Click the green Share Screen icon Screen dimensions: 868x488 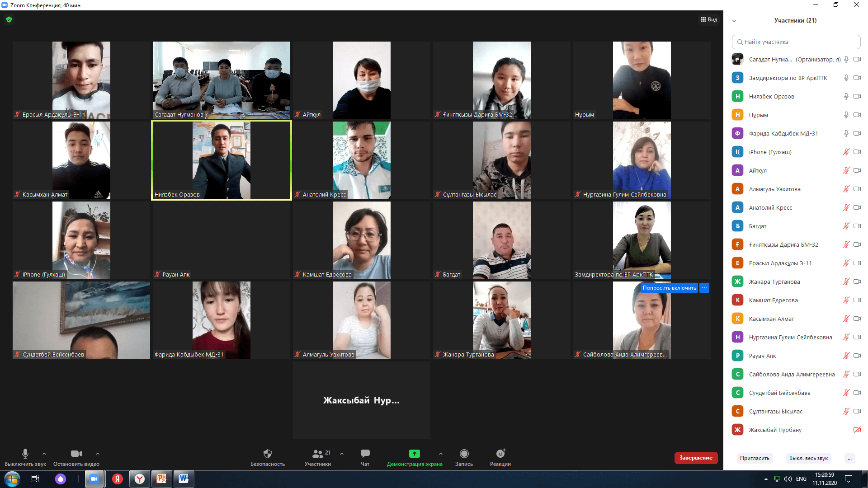click(414, 454)
